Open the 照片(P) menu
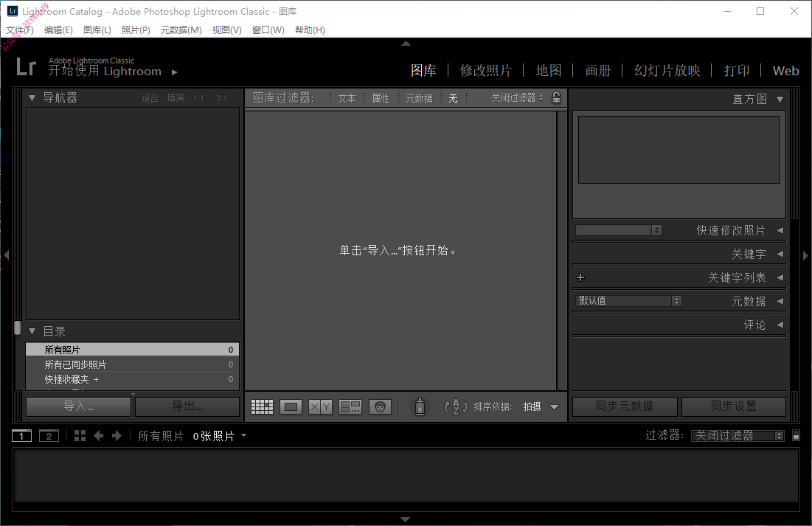The width and height of the screenshot is (812, 526). pos(136,30)
